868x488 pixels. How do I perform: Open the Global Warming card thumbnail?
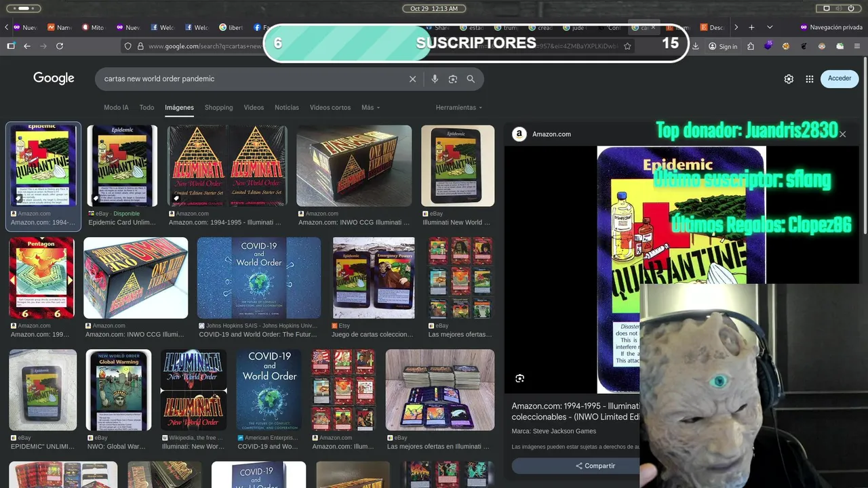point(119,390)
